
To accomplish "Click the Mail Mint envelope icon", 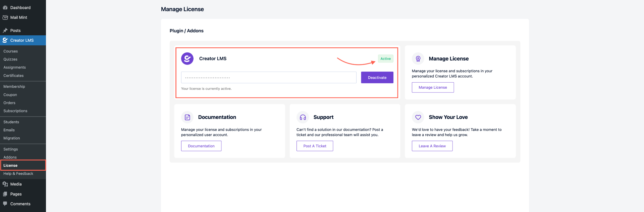I will pos(5,17).
